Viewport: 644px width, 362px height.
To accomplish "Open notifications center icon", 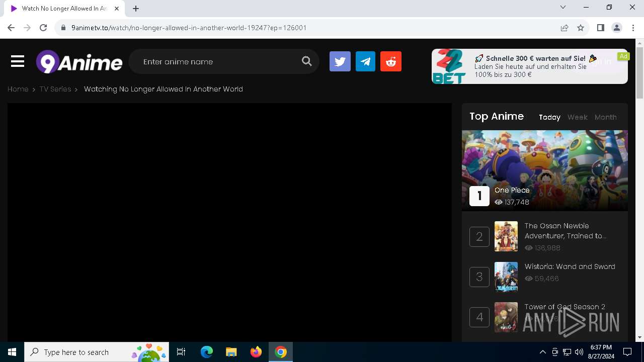I will (627, 352).
